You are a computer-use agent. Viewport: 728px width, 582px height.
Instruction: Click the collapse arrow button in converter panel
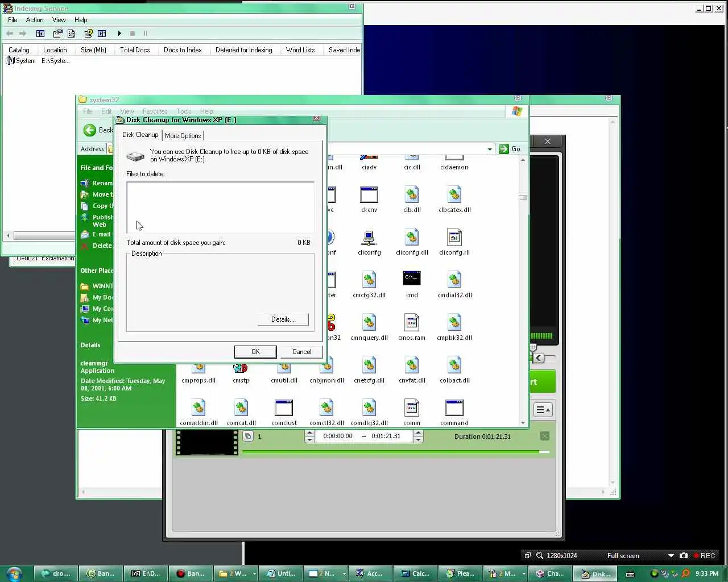539,357
